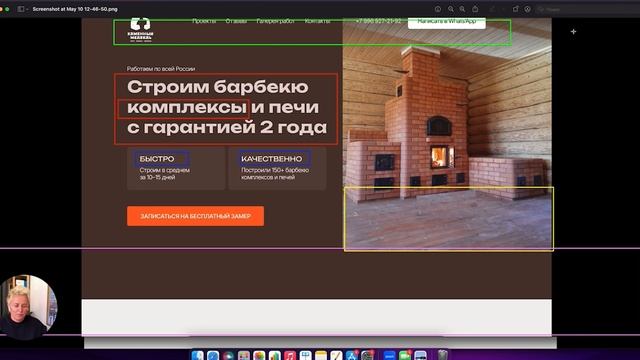
Task: Open the Контакты nav link
Action: [x=317, y=21]
